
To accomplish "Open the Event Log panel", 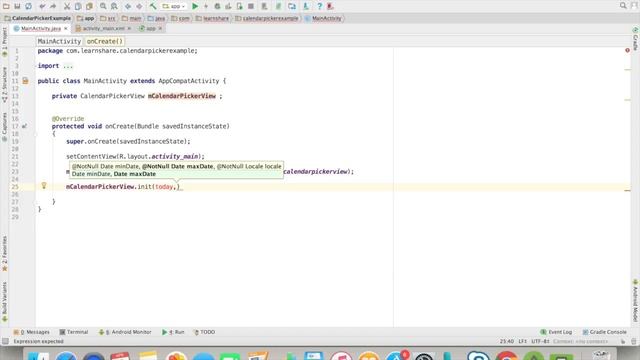I will click(556, 332).
